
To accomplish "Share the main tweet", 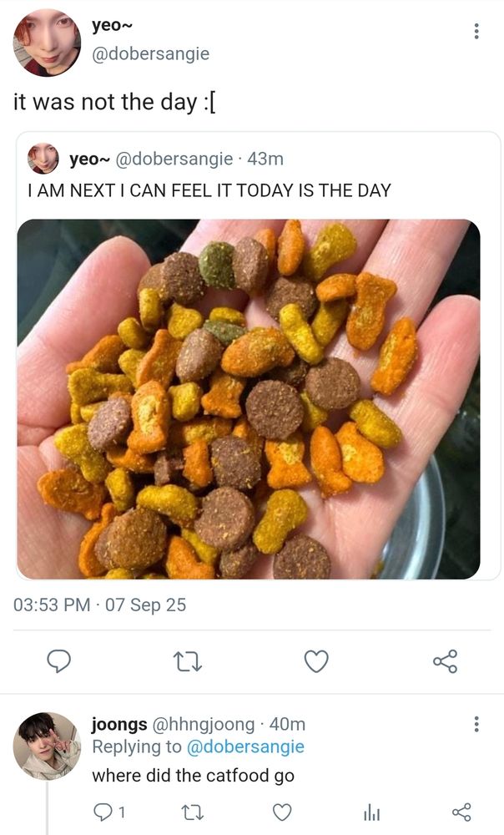I will [446, 662].
